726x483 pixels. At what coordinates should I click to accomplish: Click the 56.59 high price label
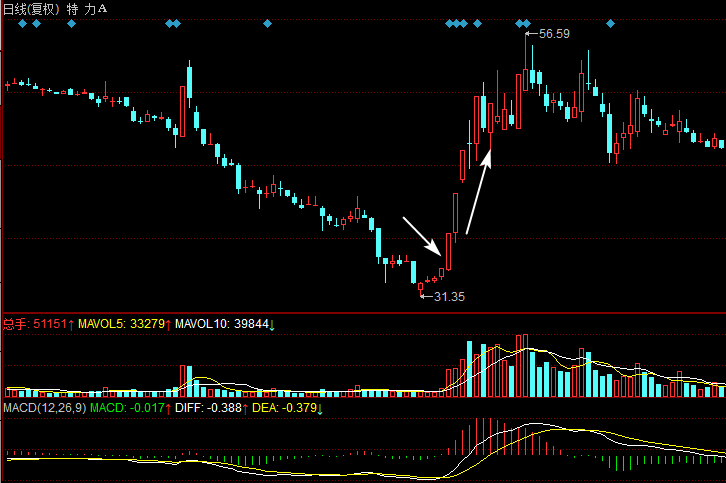[x=554, y=34]
